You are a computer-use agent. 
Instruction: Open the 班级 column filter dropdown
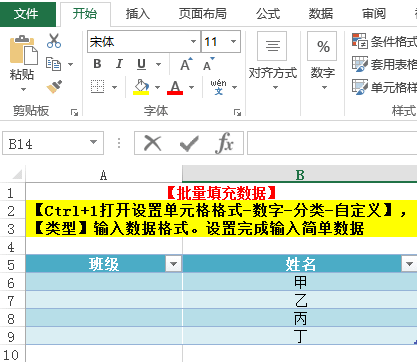173,264
